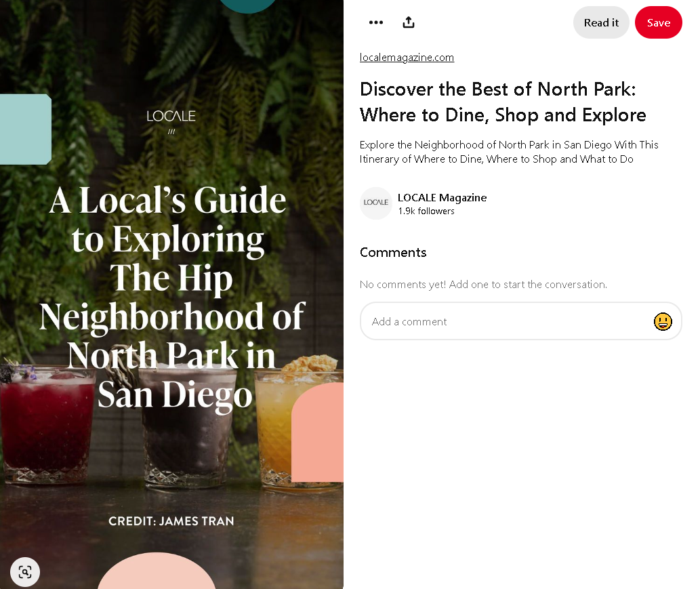Image resolution: width=700 pixels, height=589 pixels.
Task: Open the emoji picker in comment box
Action: point(663,321)
